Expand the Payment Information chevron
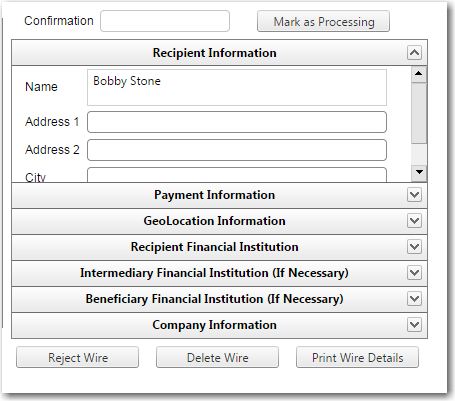This screenshot has width=455, height=401. 414,195
